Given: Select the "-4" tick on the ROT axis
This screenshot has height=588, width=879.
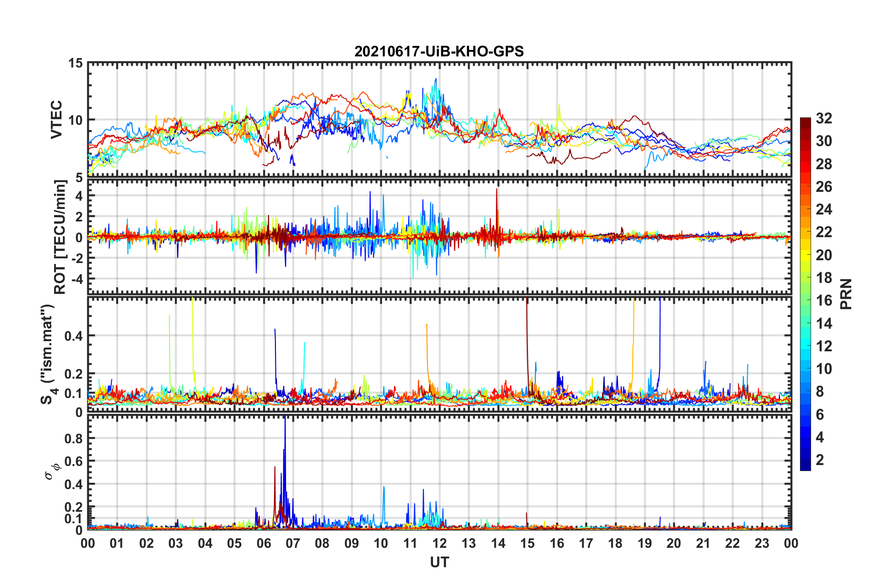Looking at the screenshot, I should point(76,279).
